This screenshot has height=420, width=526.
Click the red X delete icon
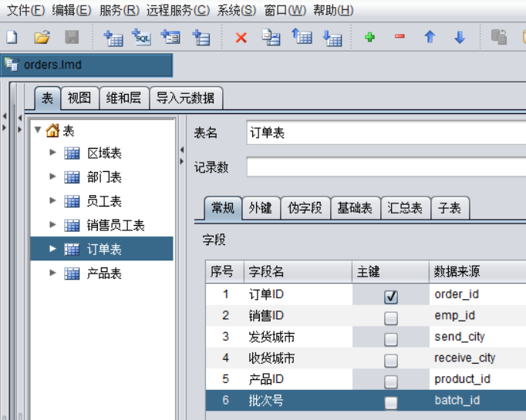241,38
